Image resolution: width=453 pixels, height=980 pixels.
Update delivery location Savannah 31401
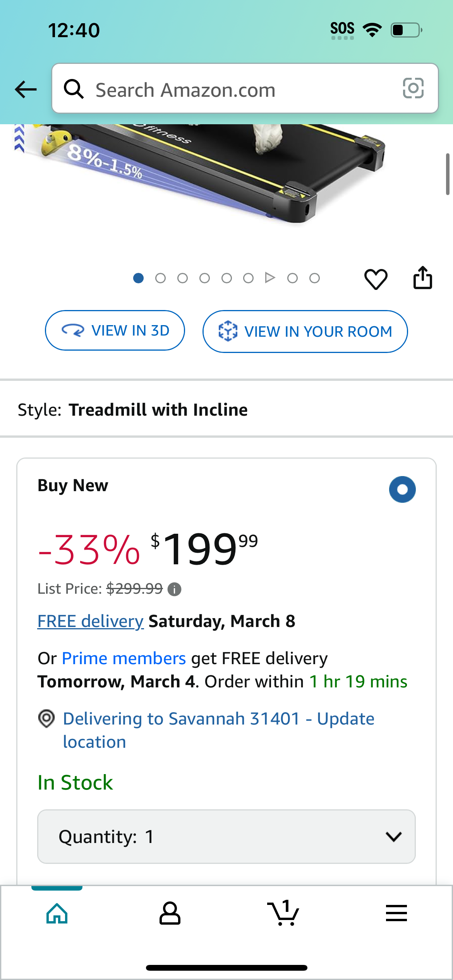(219, 730)
